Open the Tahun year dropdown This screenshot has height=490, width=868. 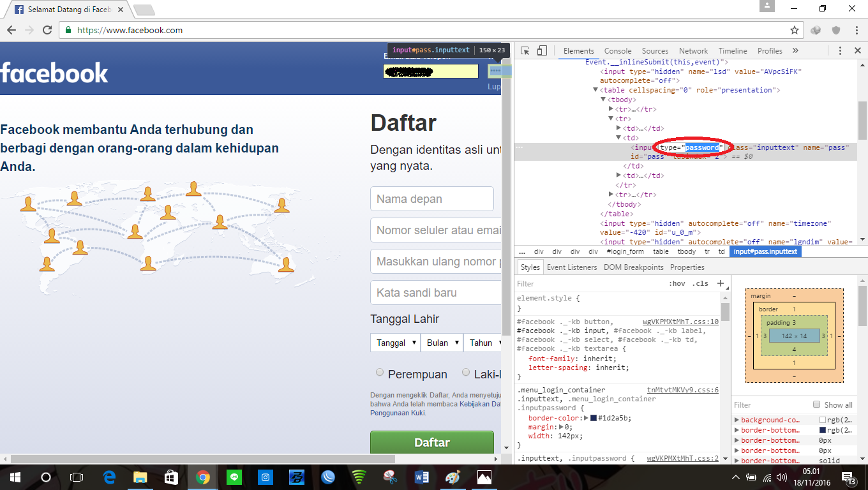tap(483, 343)
